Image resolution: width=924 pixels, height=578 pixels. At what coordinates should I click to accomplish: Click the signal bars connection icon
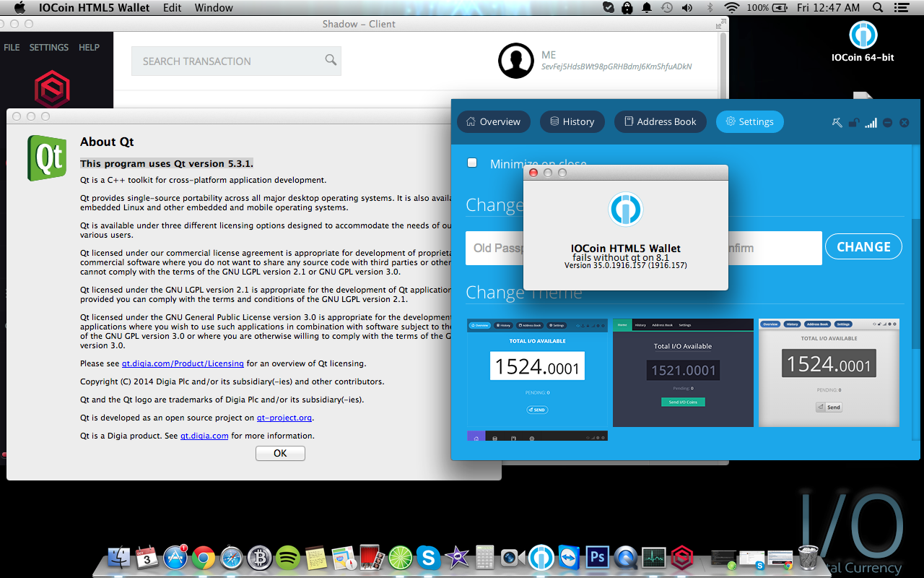871,122
